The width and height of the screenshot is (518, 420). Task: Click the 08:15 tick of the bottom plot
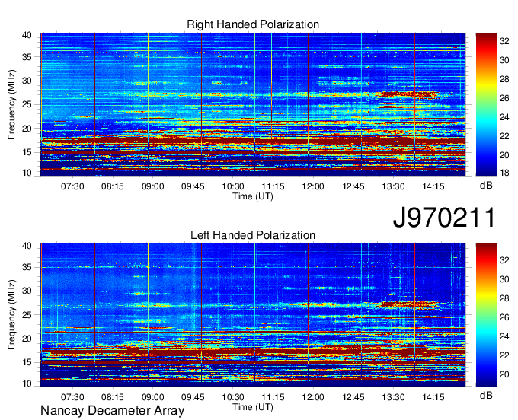click(x=112, y=397)
